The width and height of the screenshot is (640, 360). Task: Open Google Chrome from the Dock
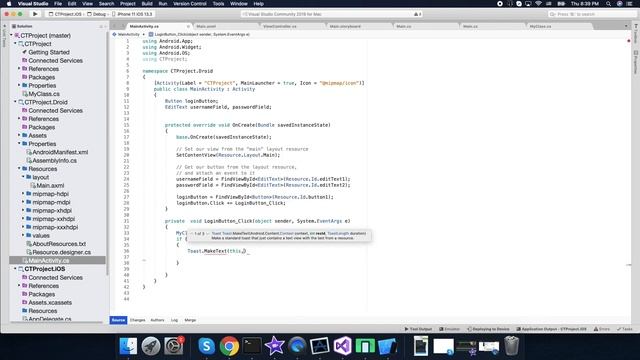pyautogui.click(x=229, y=346)
